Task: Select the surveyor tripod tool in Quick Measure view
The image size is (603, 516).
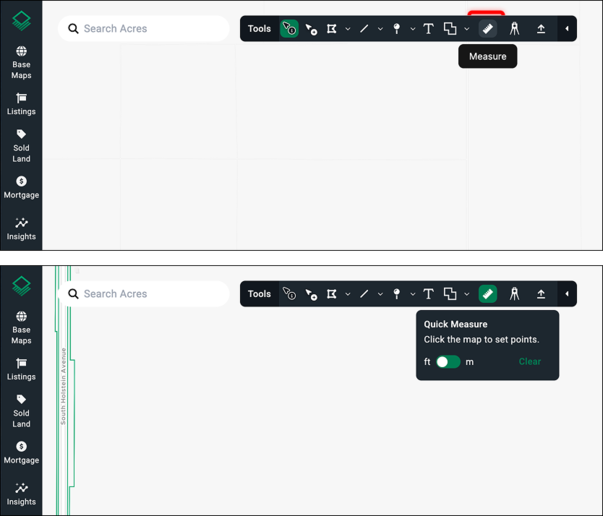Action: tap(514, 294)
